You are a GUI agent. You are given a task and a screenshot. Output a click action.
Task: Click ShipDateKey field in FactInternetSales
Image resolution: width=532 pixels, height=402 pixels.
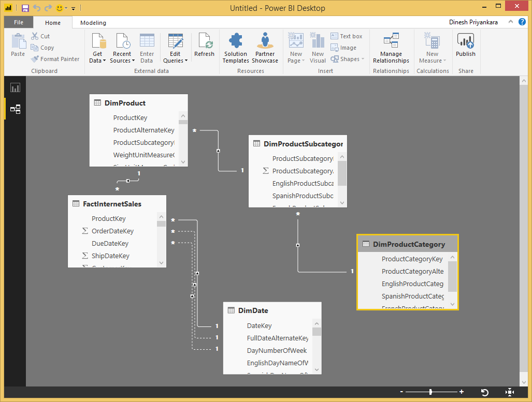point(111,256)
